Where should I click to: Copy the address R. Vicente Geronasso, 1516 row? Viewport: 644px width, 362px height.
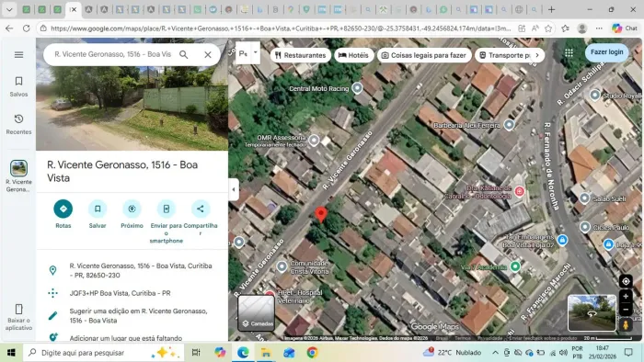click(132, 270)
